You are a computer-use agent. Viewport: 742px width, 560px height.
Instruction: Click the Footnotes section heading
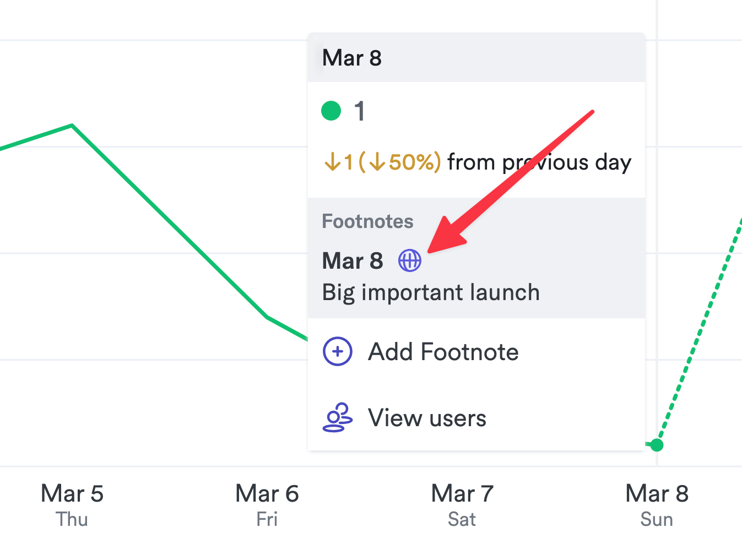367,221
